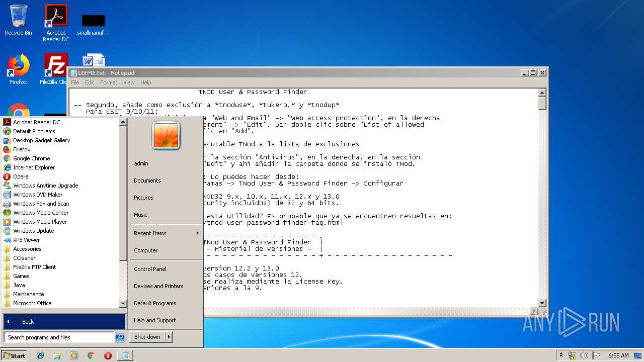Open Notepad Edit menu
644x362 pixels.
(90, 82)
